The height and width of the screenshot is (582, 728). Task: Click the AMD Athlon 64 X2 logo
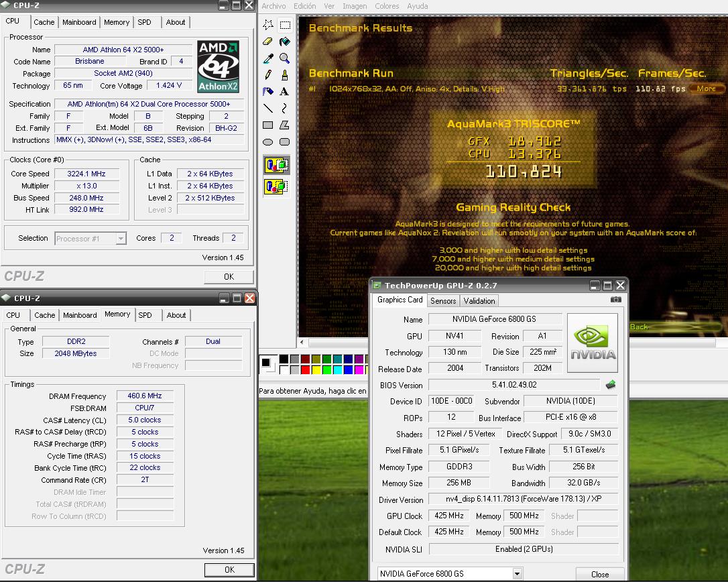click(218, 66)
